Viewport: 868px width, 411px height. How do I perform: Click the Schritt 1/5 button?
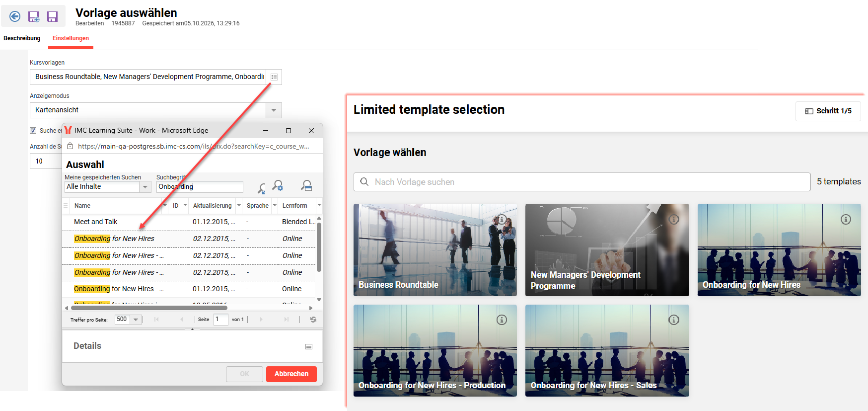tap(828, 111)
